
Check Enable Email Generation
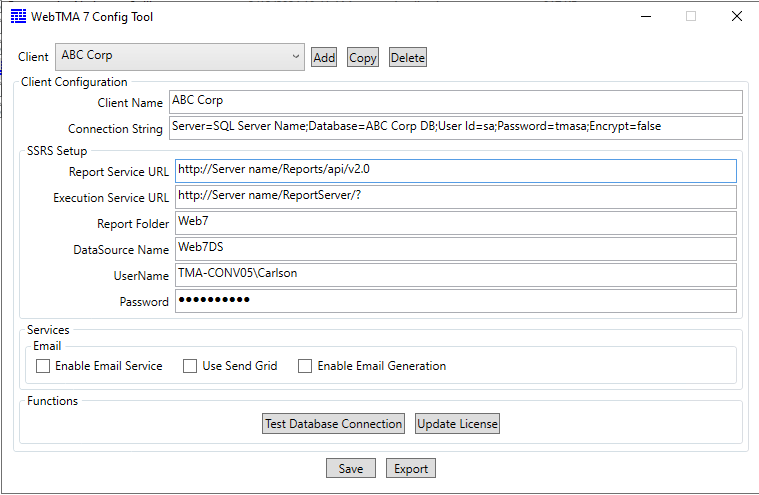coord(305,367)
